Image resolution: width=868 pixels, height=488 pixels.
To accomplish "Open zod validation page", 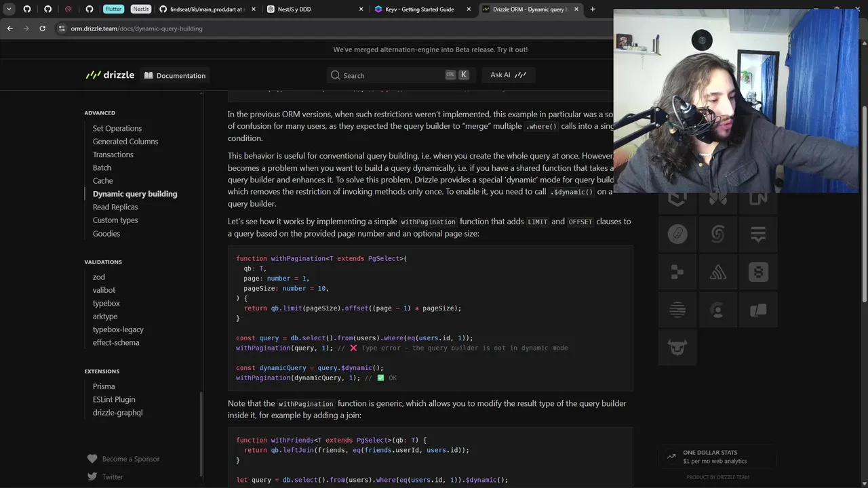I will click(99, 277).
